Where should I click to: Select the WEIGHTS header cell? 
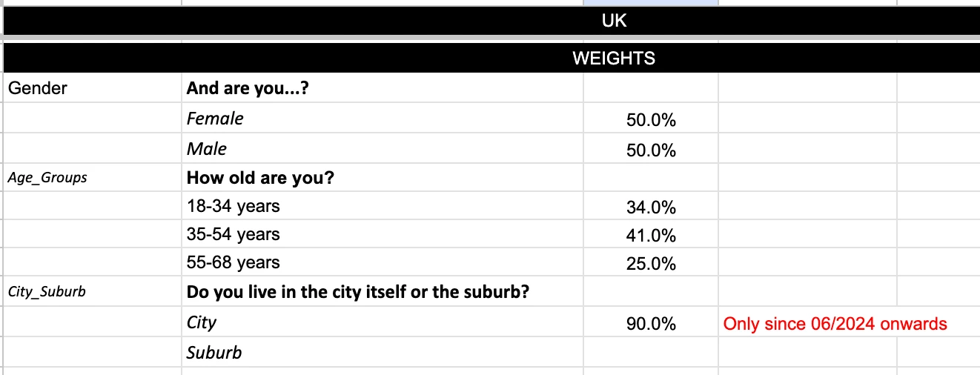(491, 58)
